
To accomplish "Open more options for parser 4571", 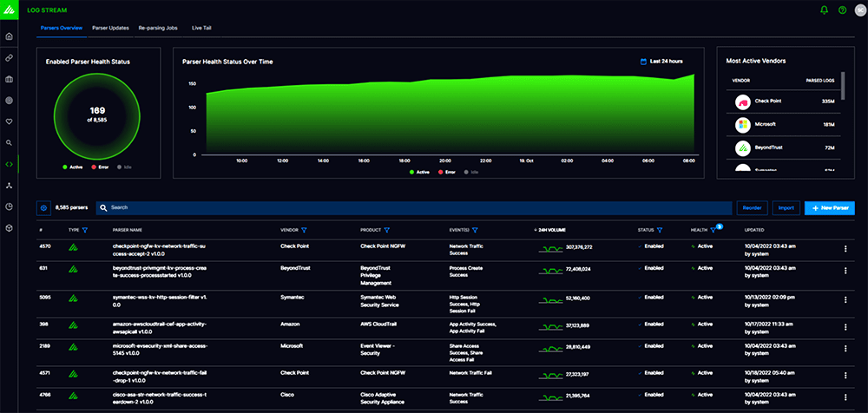I will pyautogui.click(x=845, y=376).
